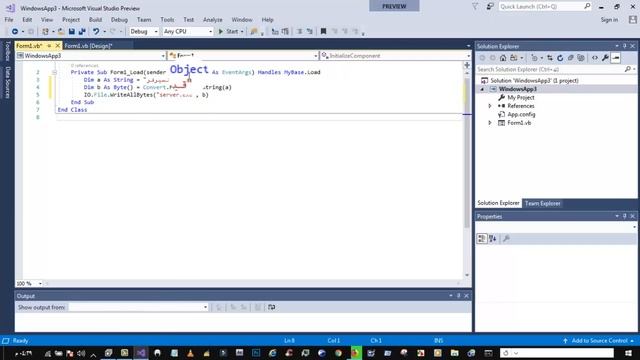Toggle Preview Selected Items in Solution Explorer
Viewport: 640px width, 360px height.
(616, 58)
